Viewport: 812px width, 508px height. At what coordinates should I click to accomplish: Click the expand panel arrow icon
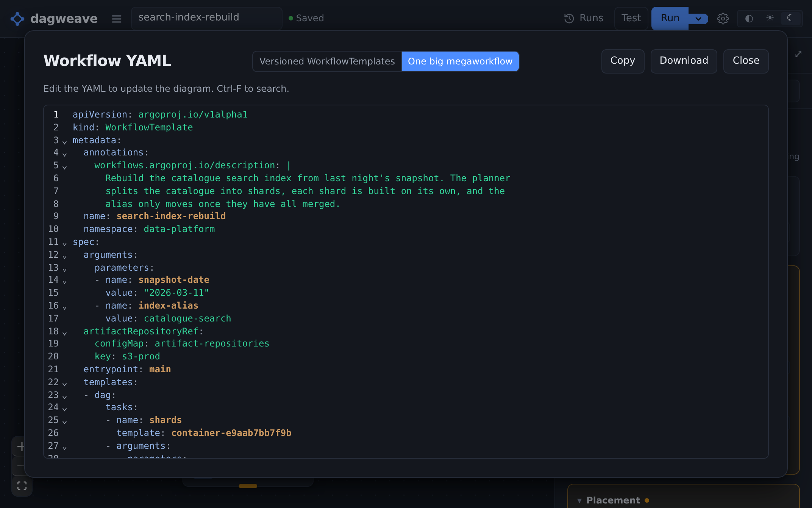[x=798, y=54]
